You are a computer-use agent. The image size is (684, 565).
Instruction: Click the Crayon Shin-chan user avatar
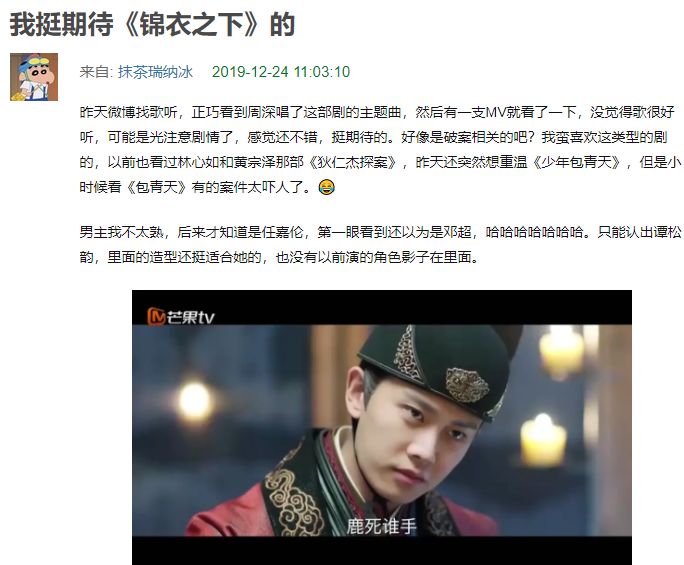[x=34, y=77]
